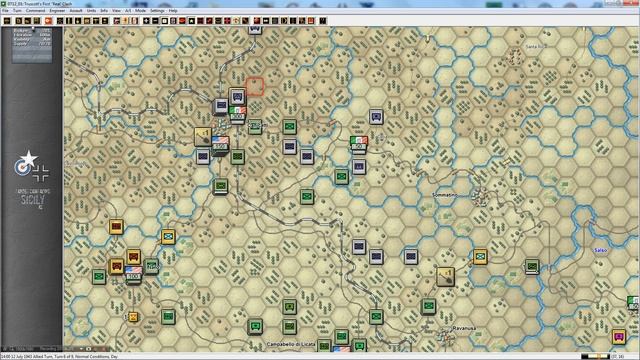Click the bright orange highlighted toolbar icon
The image size is (640, 360).
[x=49, y=20]
